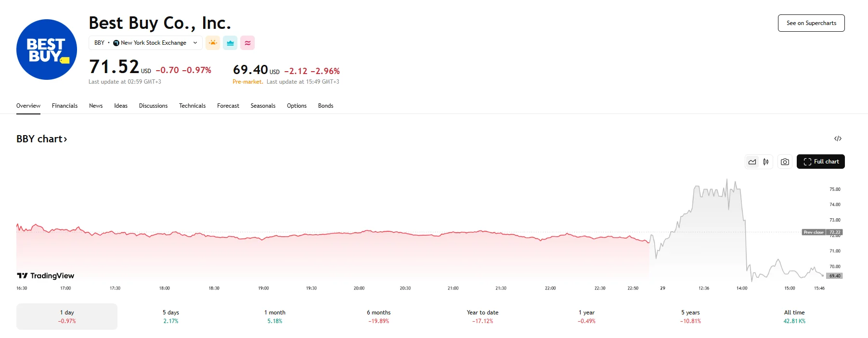
Task: Click the −2.12 −2.96% pre-market change
Action: (x=312, y=71)
